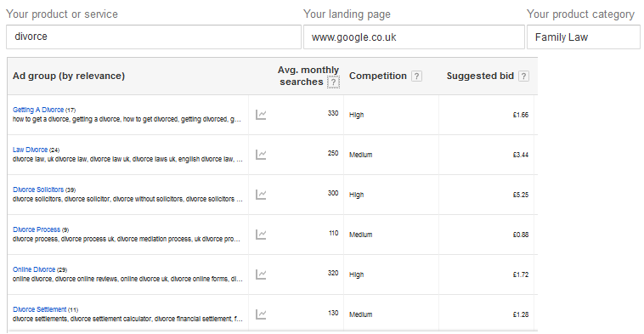Open the Divorce Settlement ad group

pyautogui.click(x=39, y=309)
